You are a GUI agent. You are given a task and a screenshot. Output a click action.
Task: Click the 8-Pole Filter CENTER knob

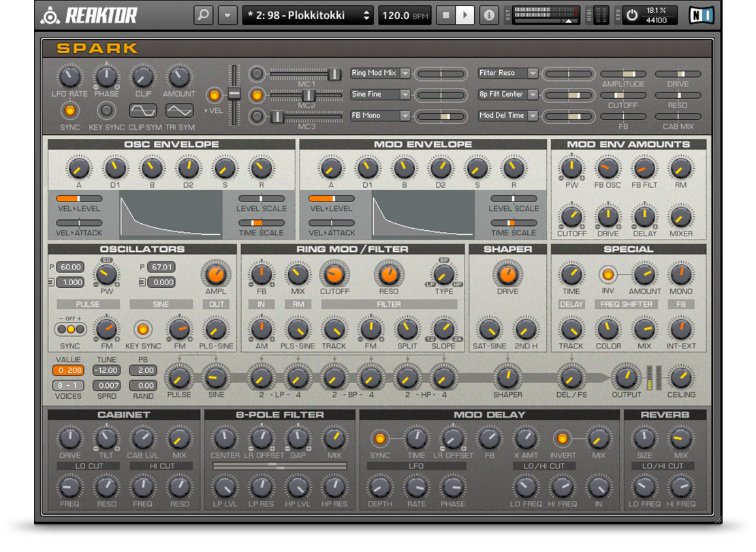click(225, 439)
